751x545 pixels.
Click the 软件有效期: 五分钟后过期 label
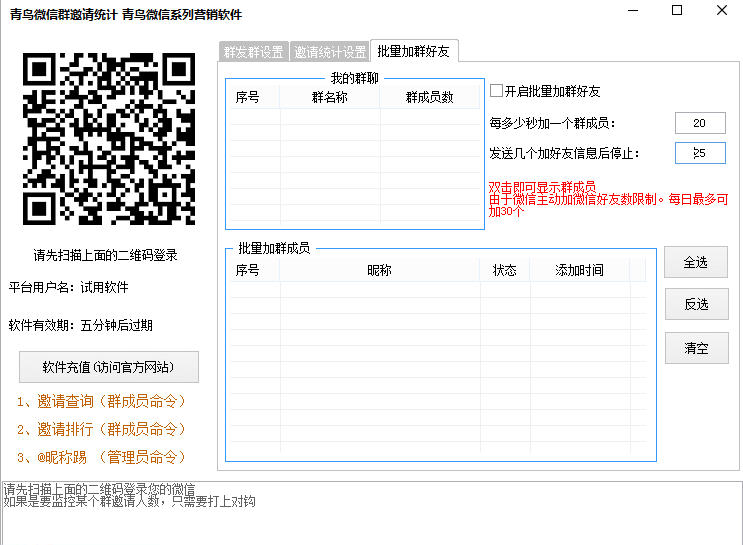pos(80,326)
